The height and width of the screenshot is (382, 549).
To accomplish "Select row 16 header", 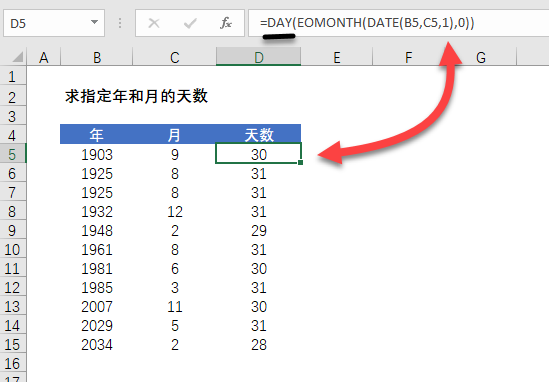I will pyautogui.click(x=12, y=363).
